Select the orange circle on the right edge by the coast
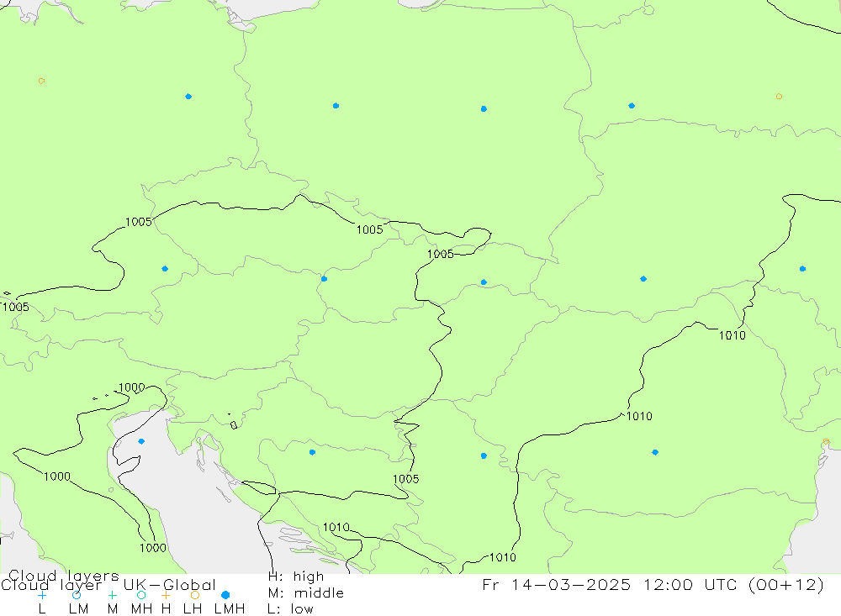841x616 pixels. click(826, 442)
